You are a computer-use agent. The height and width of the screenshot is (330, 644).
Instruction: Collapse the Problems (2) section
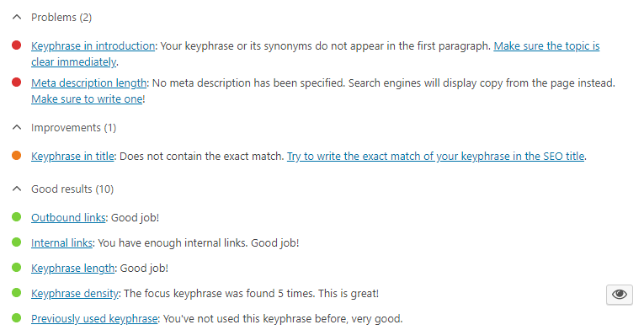click(52, 18)
